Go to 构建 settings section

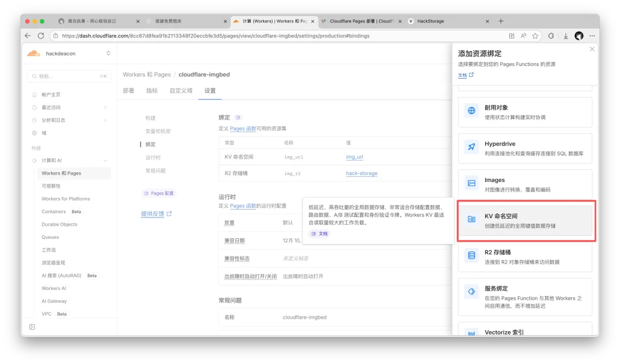pos(150,118)
